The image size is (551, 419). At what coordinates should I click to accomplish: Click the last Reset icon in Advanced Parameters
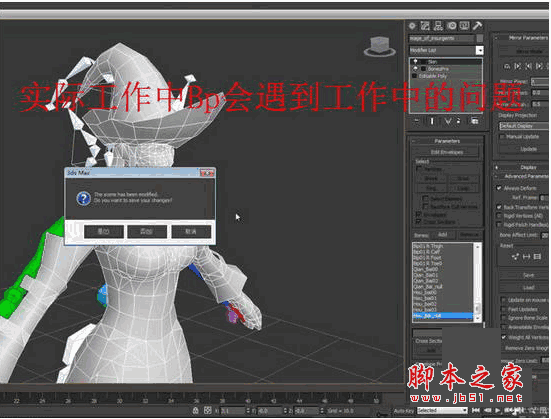click(x=537, y=257)
